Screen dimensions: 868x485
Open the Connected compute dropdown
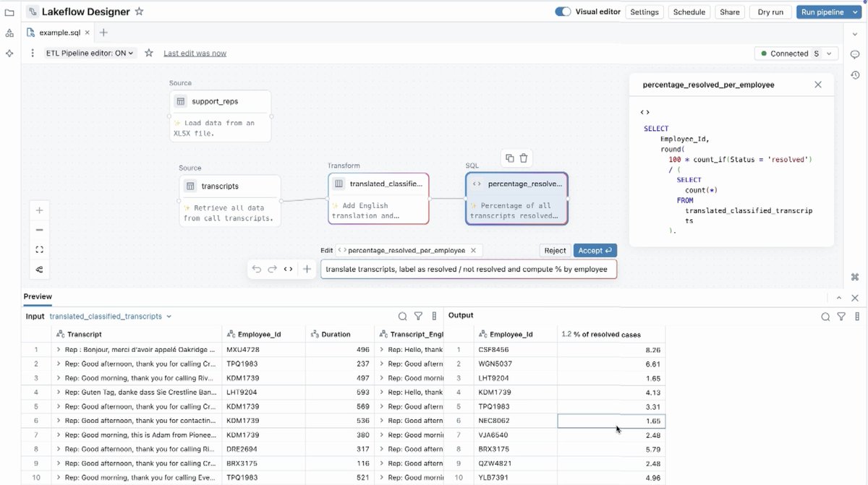tap(796, 53)
